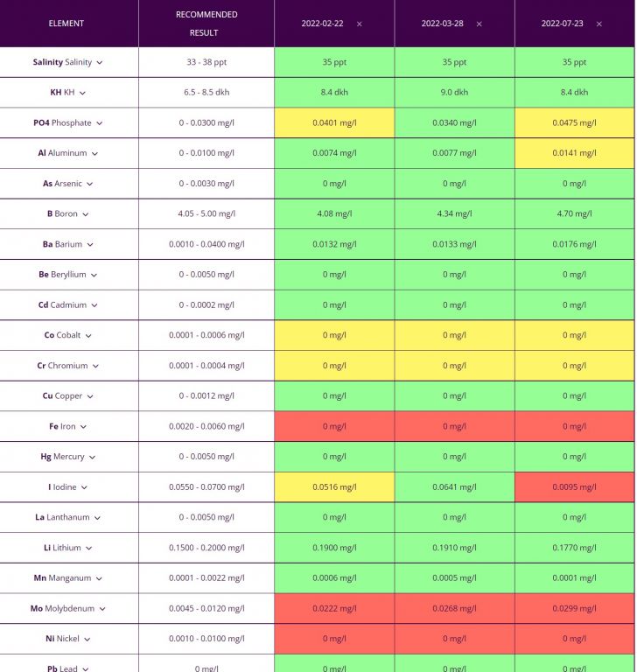Remove the 2022-02-22 date column
The height and width of the screenshot is (672, 637).
360,24
